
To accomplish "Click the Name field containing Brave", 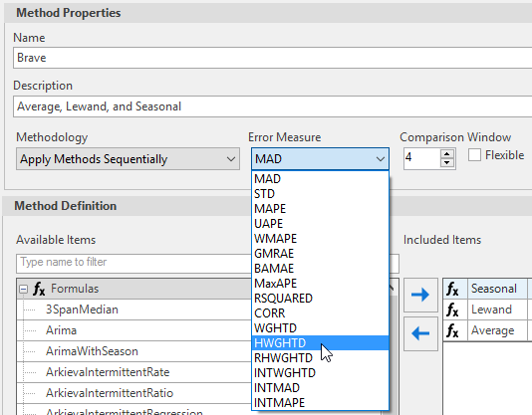I will tap(272, 58).
